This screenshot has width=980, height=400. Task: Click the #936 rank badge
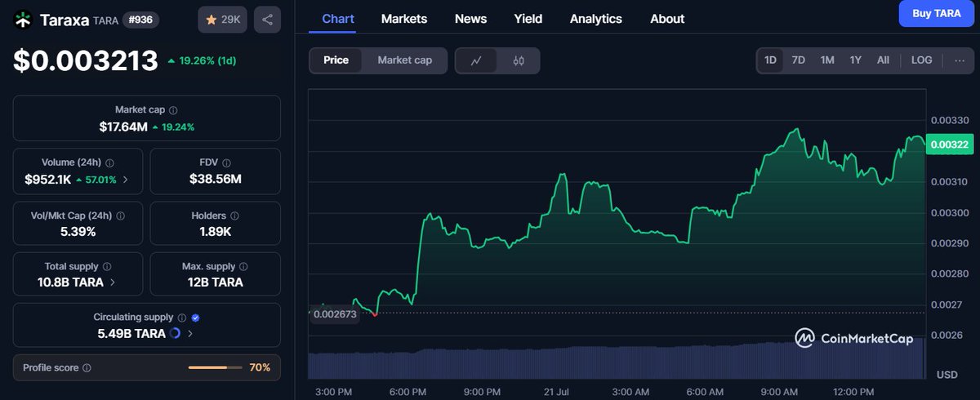[140, 18]
